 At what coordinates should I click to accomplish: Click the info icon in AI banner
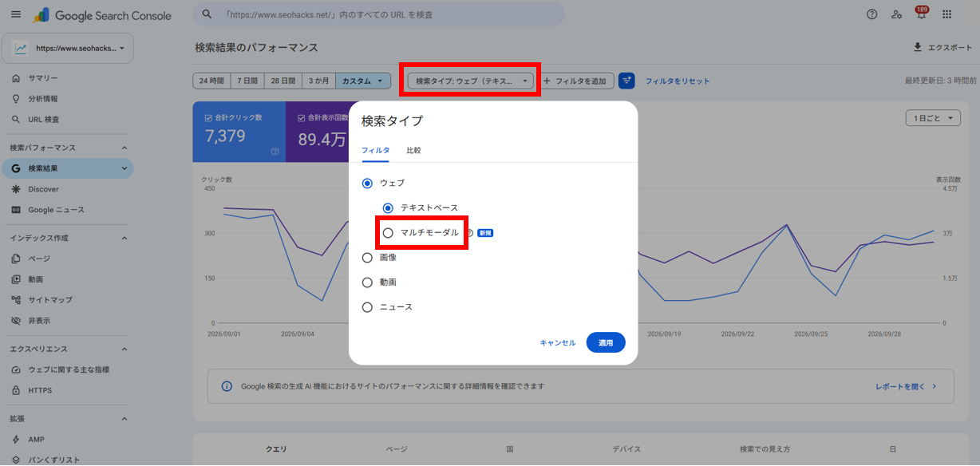pyautogui.click(x=227, y=386)
